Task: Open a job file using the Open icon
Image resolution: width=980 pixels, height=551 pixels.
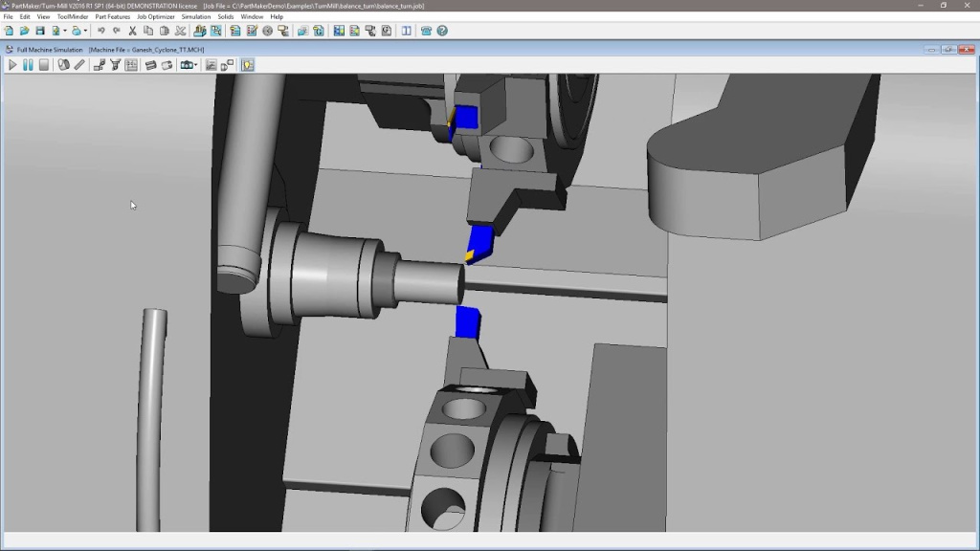Action: click(x=25, y=31)
